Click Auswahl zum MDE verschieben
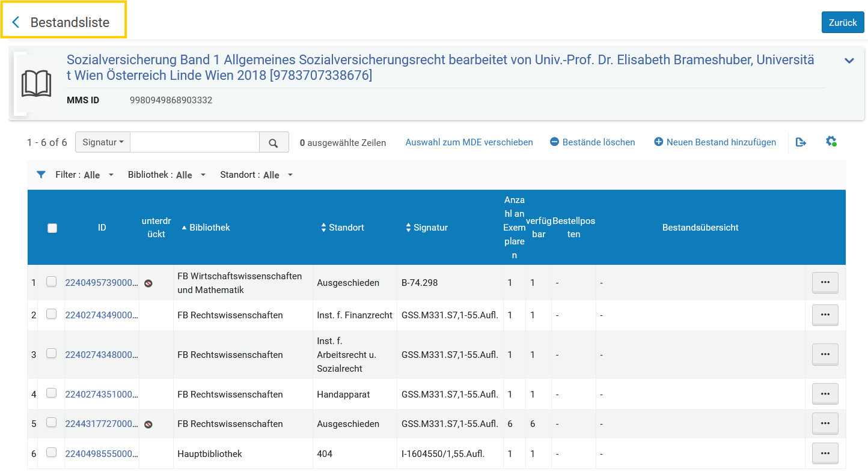The image size is (868, 475). pos(469,142)
